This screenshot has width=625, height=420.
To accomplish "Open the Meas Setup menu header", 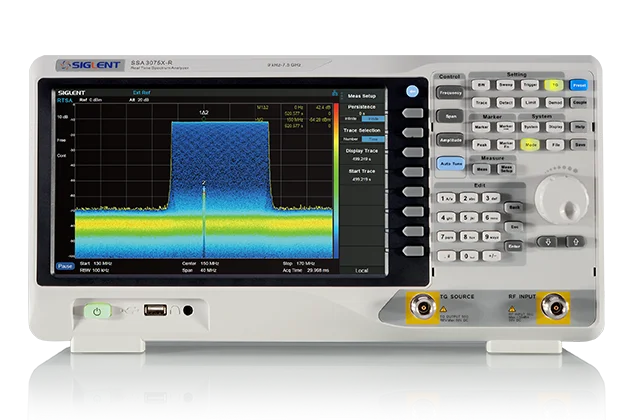I will (x=362, y=96).
